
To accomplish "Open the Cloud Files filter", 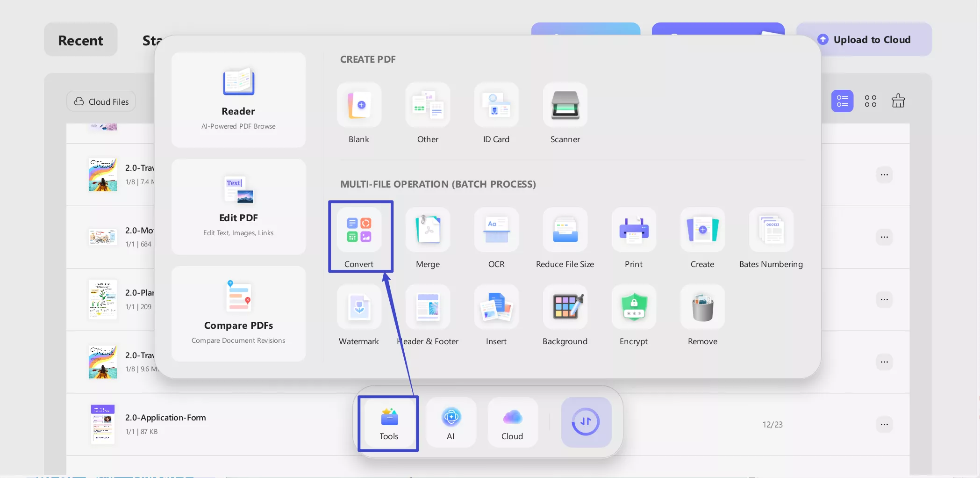I will point(101,101).
